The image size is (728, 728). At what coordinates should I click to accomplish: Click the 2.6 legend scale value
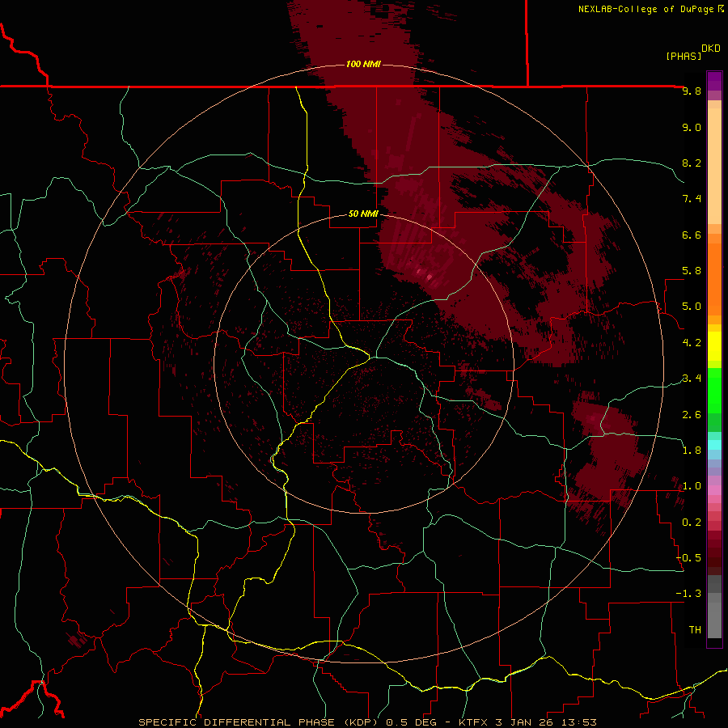[692, 415]
